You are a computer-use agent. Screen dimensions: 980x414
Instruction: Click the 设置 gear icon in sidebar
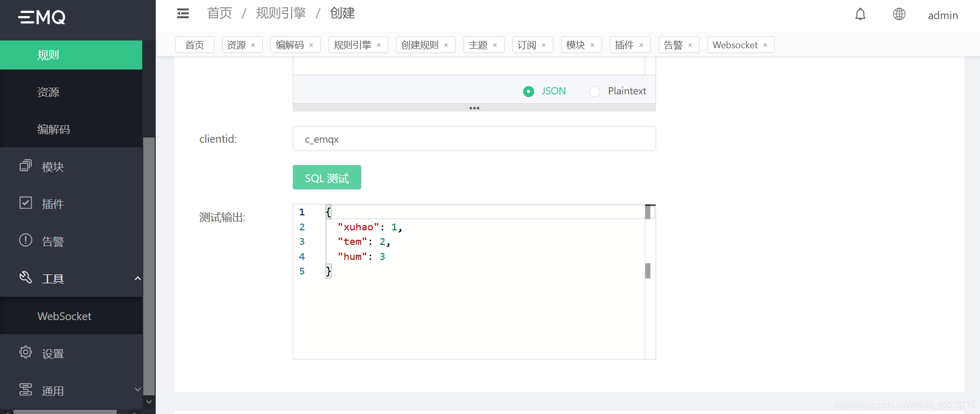[x=25, y=352]
